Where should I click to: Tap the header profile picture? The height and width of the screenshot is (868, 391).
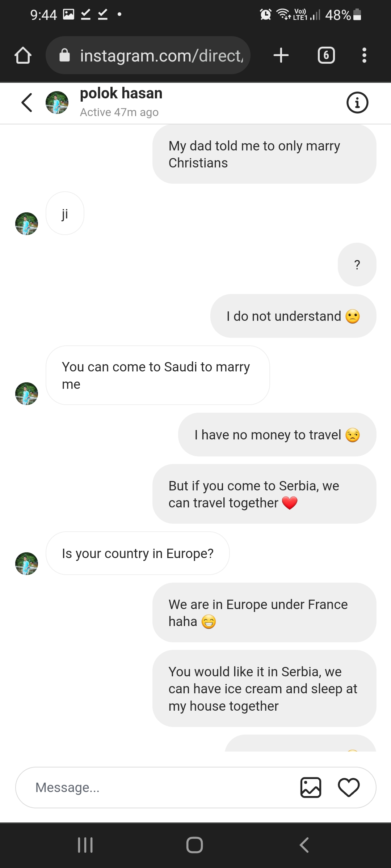57,103
